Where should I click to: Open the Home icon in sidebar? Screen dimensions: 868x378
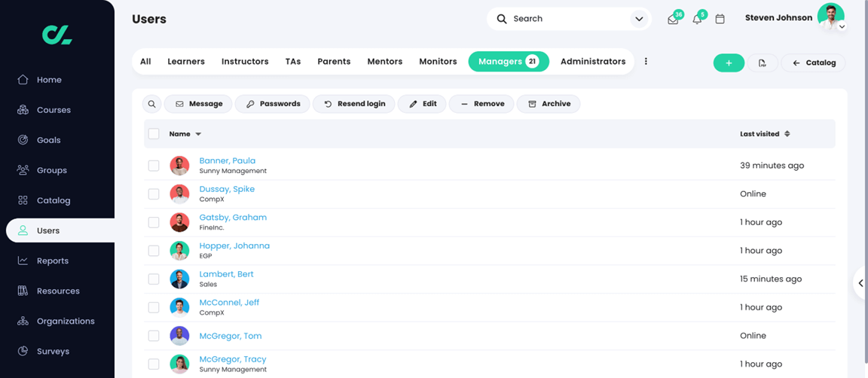click(x=23, y=80)
